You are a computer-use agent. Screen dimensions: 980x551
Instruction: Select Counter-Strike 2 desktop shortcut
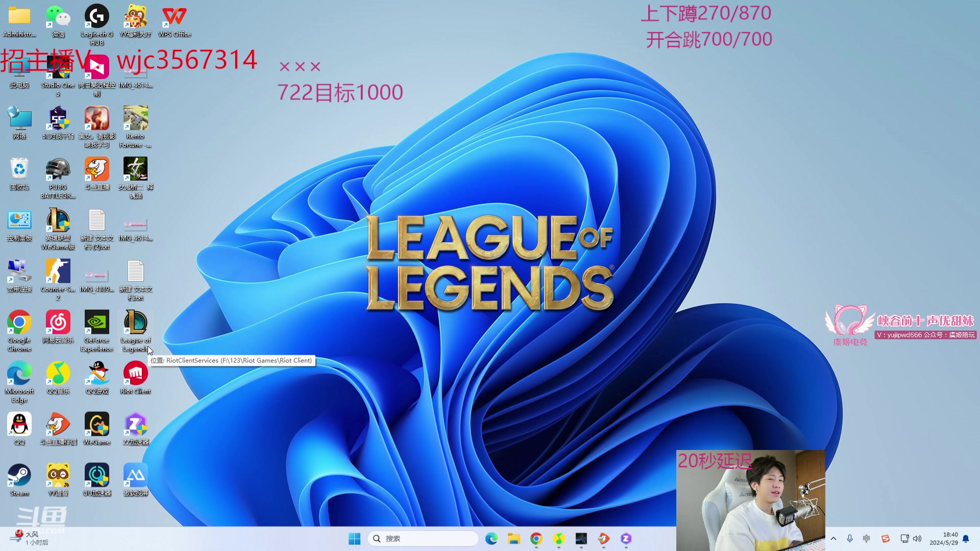point(58,280)
